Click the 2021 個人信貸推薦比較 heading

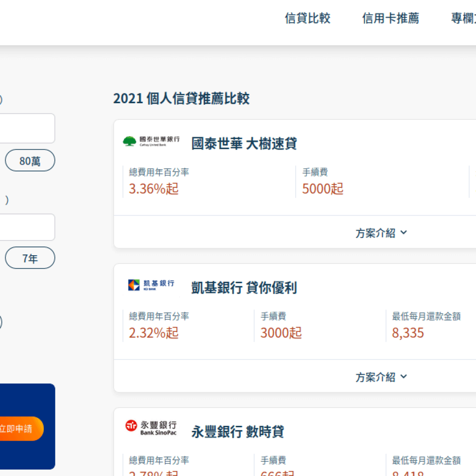181,99
